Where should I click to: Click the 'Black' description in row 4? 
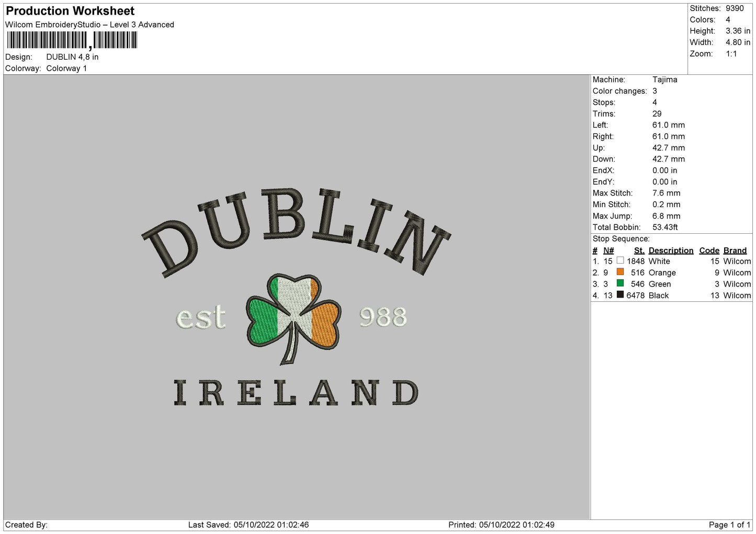[659, 296]
